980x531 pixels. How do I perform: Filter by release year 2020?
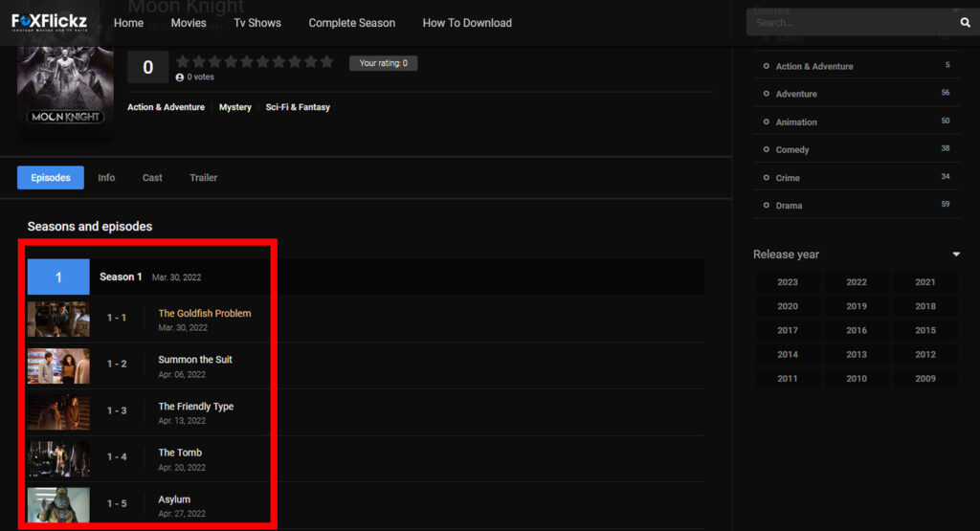pyautogui.click(x=788, y=306)
